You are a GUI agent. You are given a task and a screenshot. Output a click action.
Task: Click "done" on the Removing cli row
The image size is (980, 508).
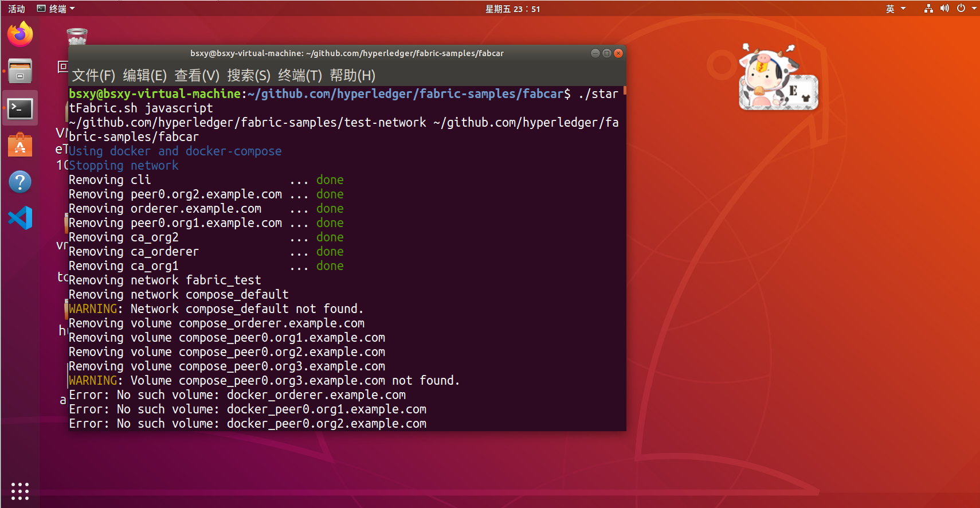coord(330,179)
